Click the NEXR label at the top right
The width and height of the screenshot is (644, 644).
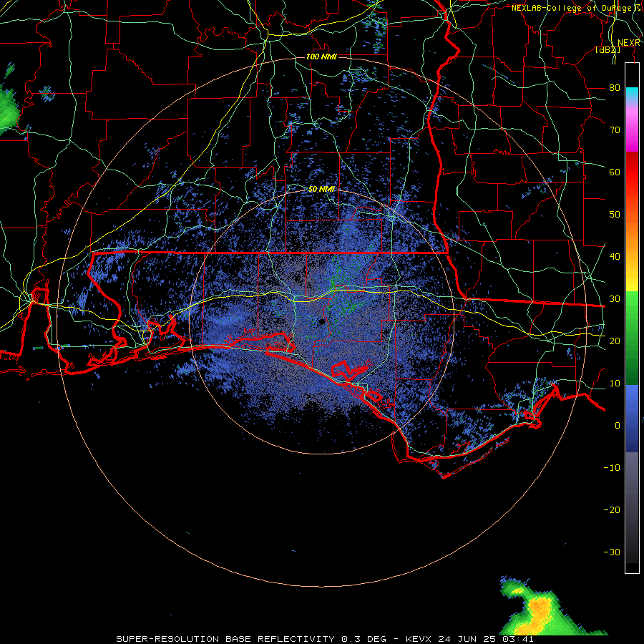coord(629,43)
